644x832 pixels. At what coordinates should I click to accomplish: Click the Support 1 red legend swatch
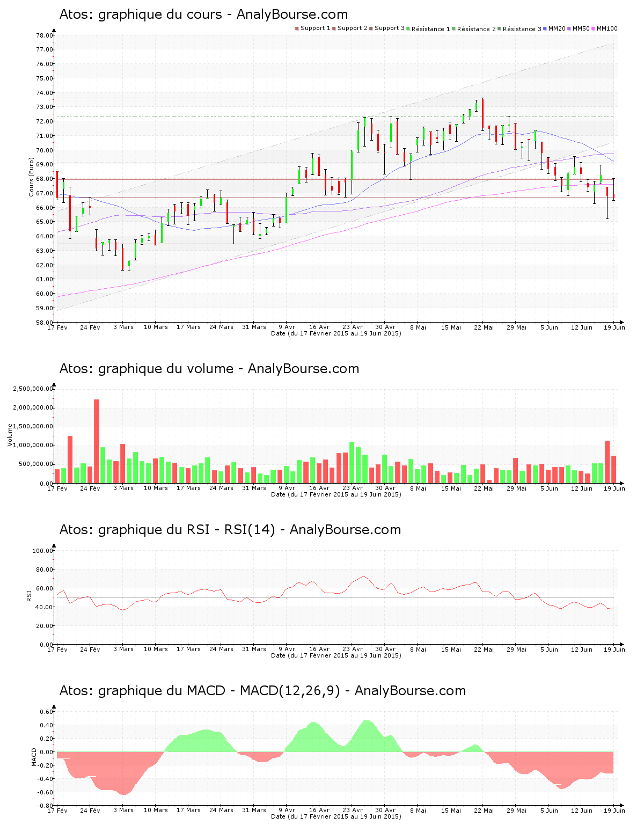coord(297,28)
